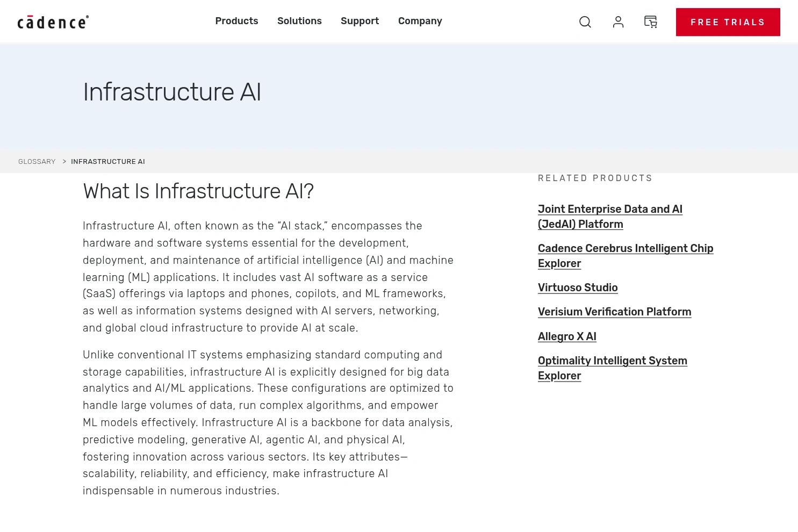Open the Solutions menu
Image resolution: width=798 pixels, height=532 pixels.
click(299, 21)
